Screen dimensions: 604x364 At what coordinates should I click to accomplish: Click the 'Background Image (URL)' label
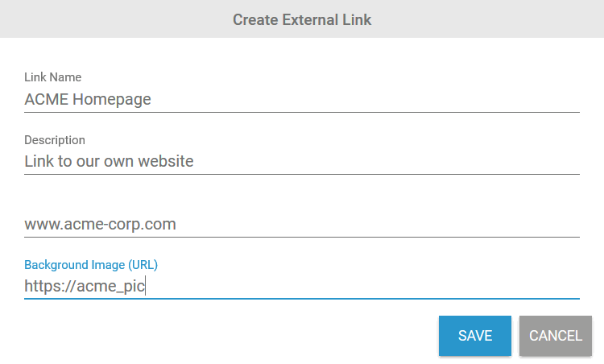point(91,264)
